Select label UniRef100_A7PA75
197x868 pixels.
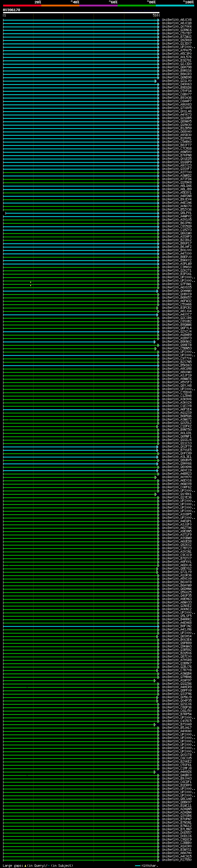pos(177,50)
